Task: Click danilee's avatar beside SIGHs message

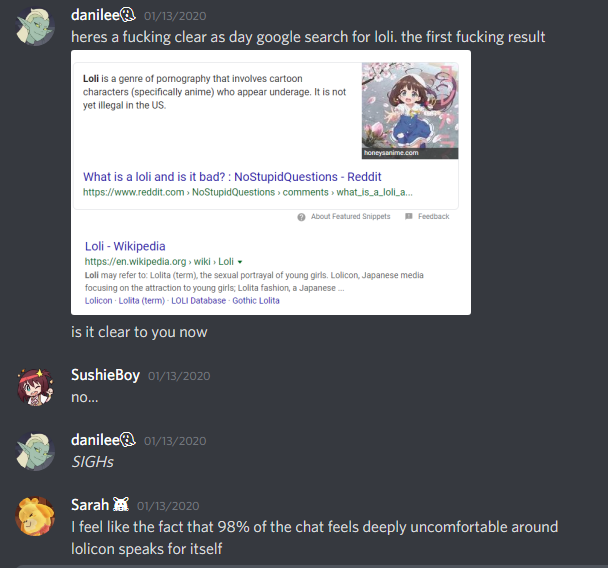Action: point(35,451)
